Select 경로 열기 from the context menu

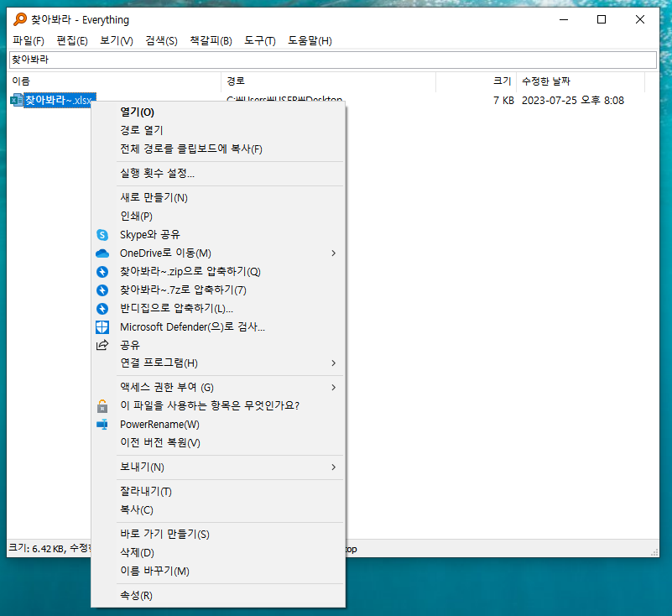(x=218, y=130)
